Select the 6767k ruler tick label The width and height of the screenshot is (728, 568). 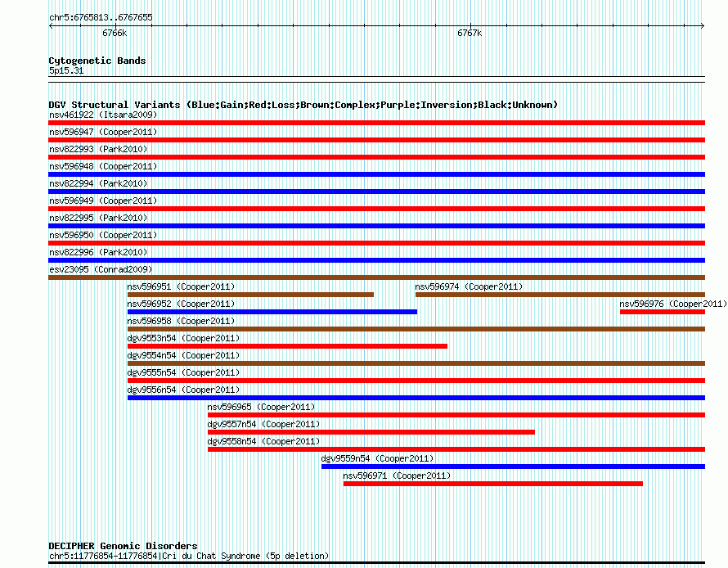pyautogui.click(x=470, y=33)
